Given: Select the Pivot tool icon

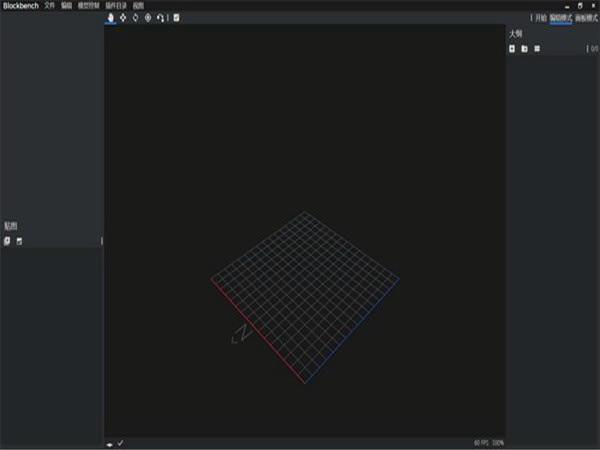Looking at the screenshot, I should pyautogui.click(x=148, y=18).
